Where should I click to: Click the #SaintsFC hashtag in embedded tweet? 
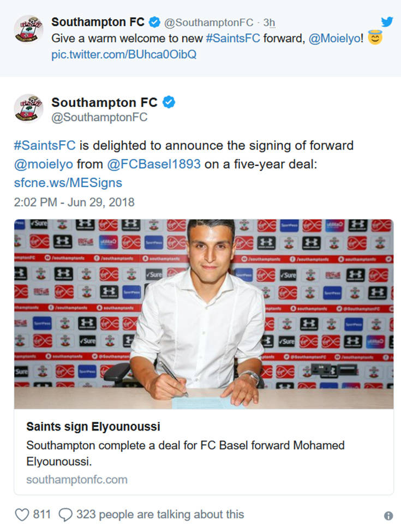[46, 146]
